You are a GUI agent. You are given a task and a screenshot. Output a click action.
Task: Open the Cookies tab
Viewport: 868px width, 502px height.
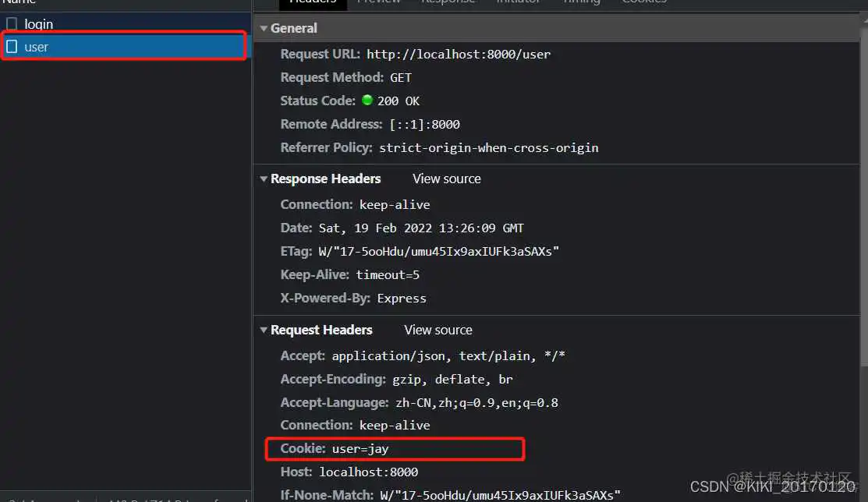tap(644, 3)
